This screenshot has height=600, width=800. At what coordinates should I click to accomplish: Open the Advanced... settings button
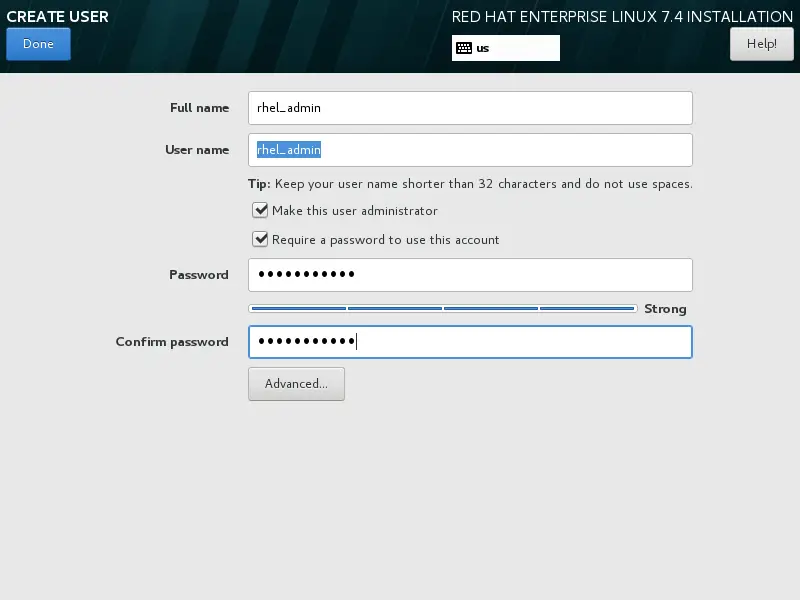(x=296, y=384)
